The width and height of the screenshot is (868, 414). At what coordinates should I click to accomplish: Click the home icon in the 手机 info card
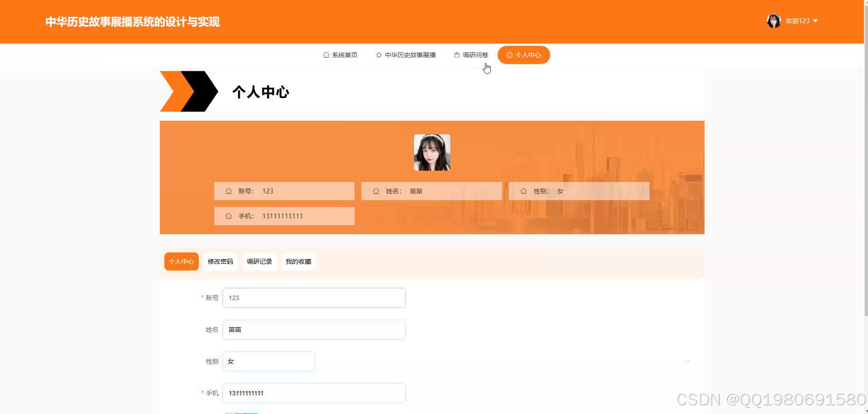[228, 216]
